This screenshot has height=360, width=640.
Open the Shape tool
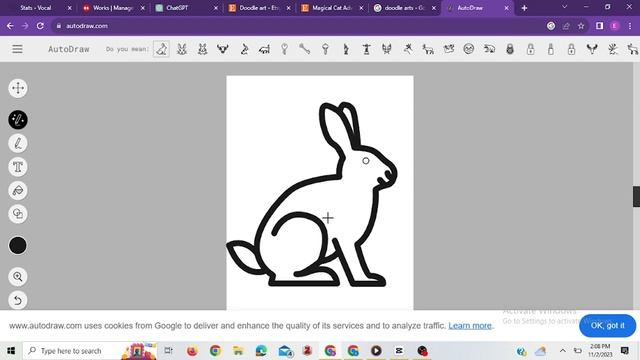click(18, 214)
